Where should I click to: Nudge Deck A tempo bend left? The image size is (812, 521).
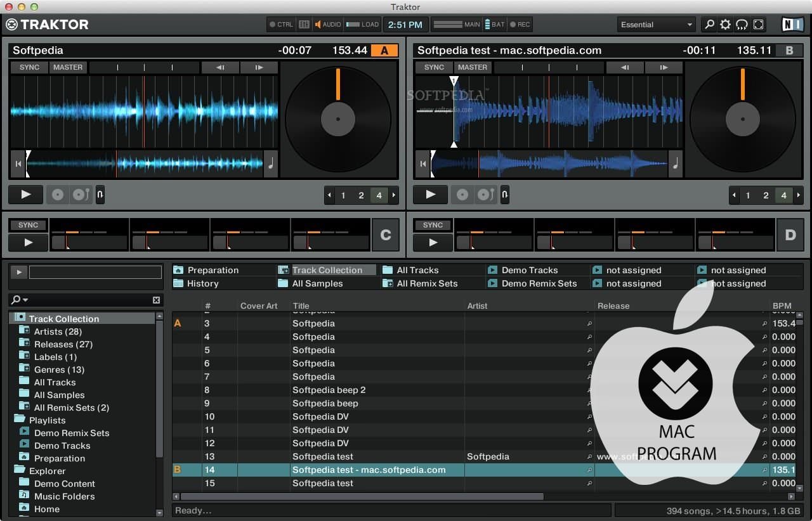(x=220, y=67)
